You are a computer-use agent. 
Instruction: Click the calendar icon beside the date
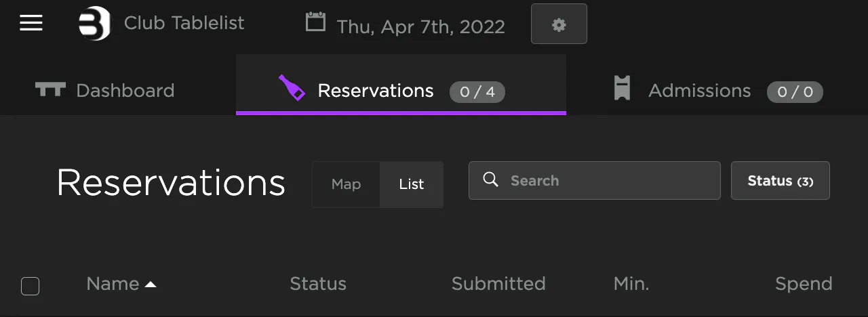click(x=315, y=22)
